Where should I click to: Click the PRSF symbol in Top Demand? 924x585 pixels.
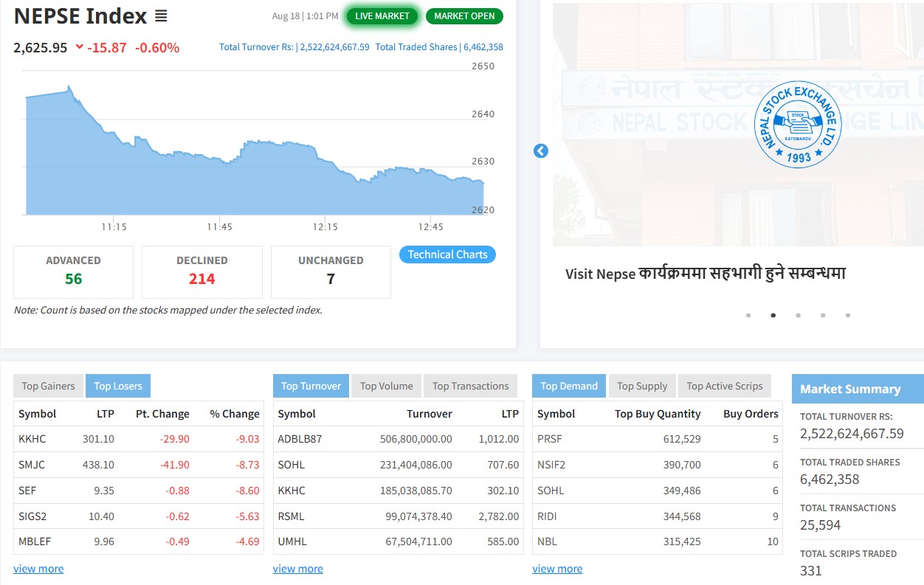[550, 439]
